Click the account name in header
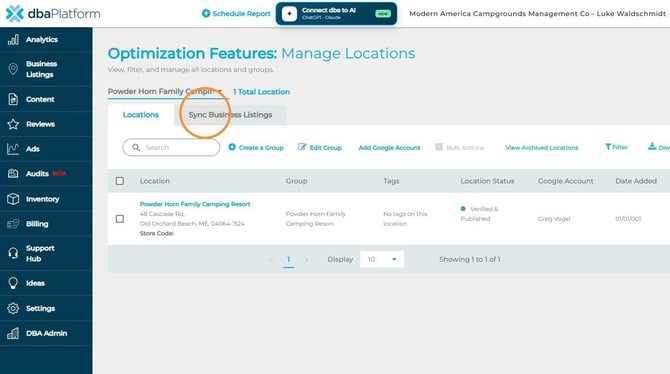The height and width of the screenshot is (374, 670). tap(538, 14)
